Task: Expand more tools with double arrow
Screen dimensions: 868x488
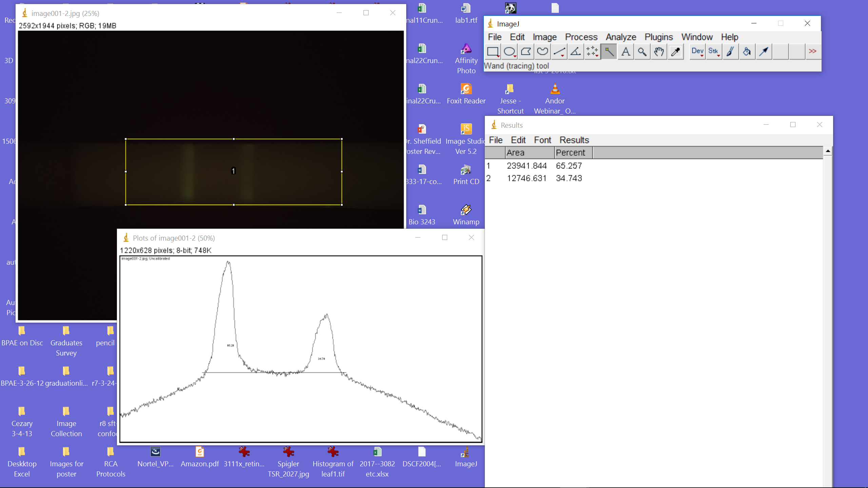Action: point(813,52)
